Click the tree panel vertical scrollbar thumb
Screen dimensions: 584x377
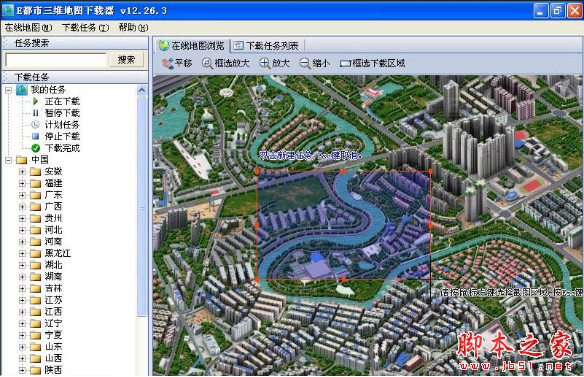142,206
